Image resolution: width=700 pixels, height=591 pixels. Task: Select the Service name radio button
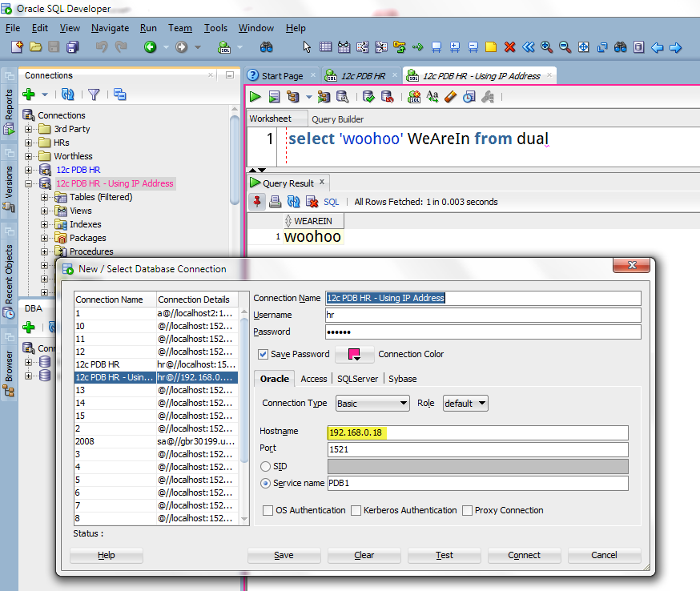pyautogui.click(x=265, y=484)
